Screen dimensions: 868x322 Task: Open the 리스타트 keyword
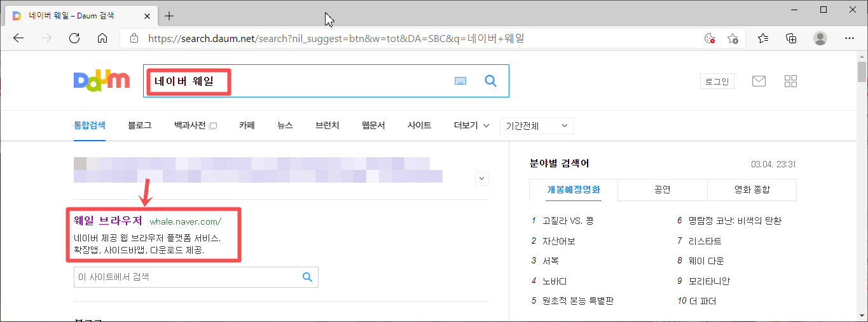(705, 241)
